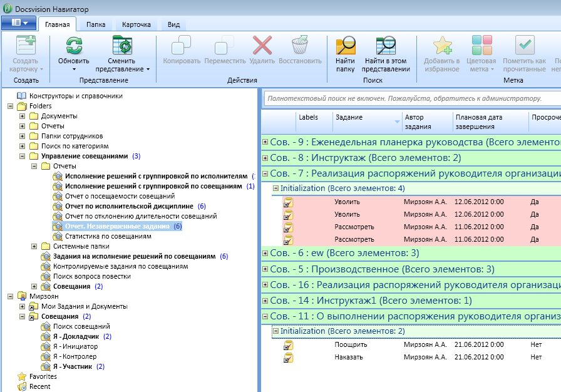
Task: Select Отчет. Незавершенные задания in tree
Action: click(117, 226)
